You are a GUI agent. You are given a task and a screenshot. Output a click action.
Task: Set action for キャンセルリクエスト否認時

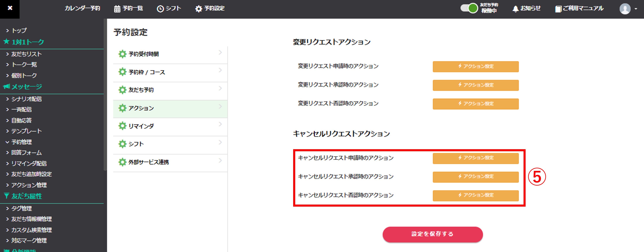coord(476,195)
